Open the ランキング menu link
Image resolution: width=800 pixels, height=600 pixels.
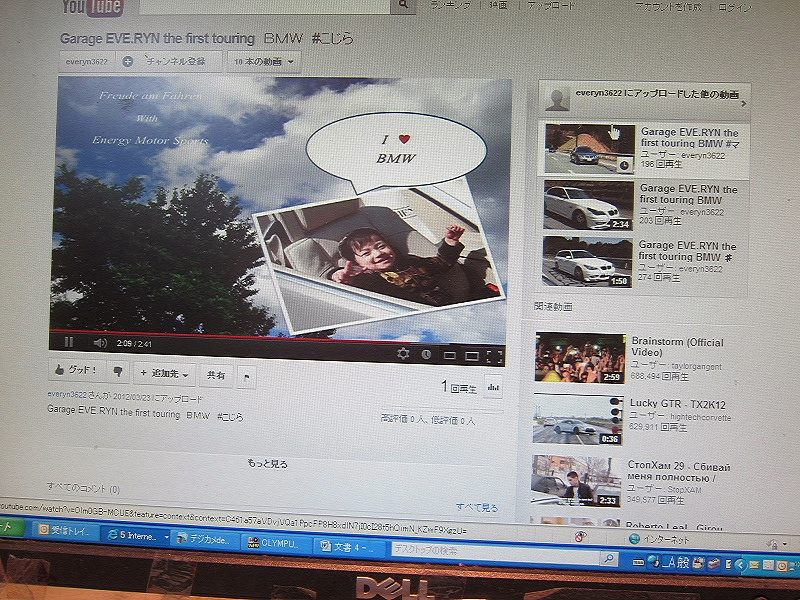[x=451, y=5]
